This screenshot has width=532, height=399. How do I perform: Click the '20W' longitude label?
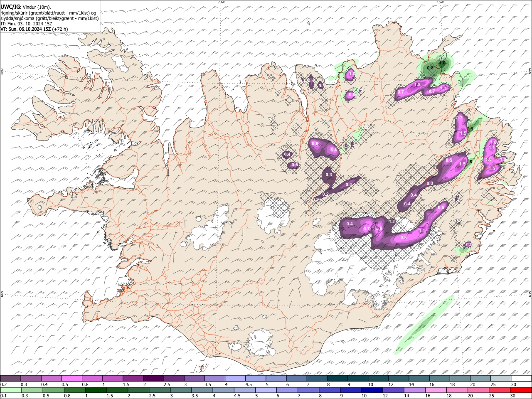[x=221, y=2]
